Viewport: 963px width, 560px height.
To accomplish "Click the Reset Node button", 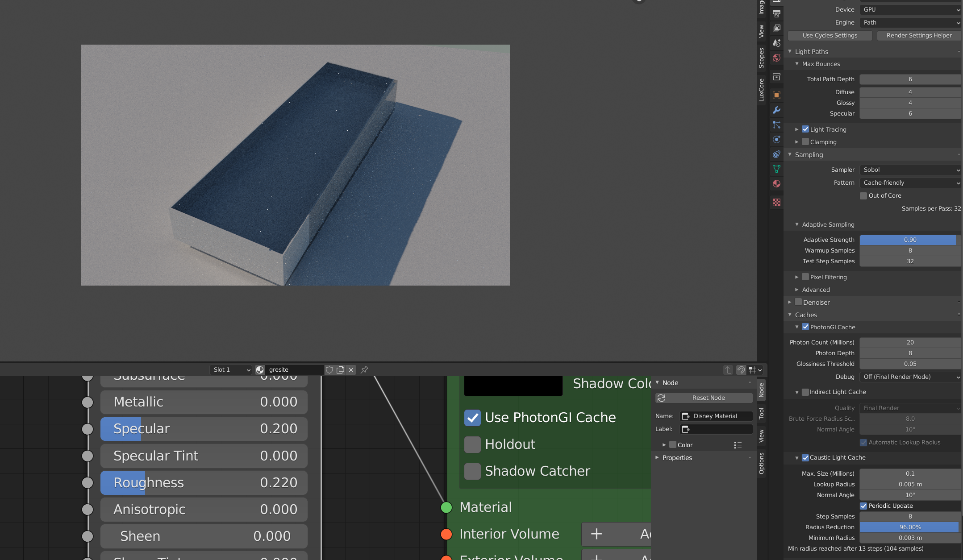I will (x=708, y=398).
